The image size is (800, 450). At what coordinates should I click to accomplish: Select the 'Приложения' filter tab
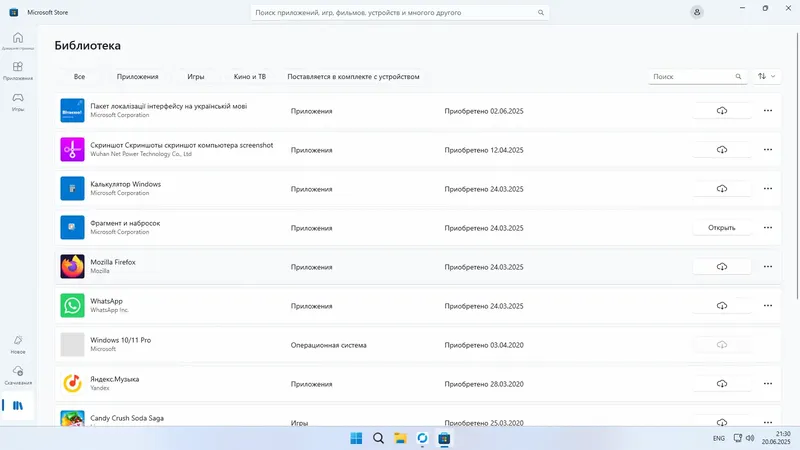[137, 77]
